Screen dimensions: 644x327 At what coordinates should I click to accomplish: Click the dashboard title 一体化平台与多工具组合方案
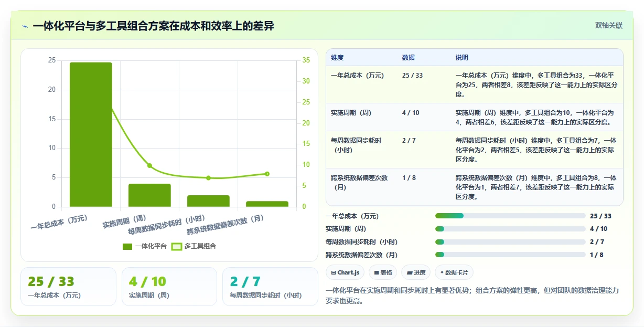[x=153, y=26]
